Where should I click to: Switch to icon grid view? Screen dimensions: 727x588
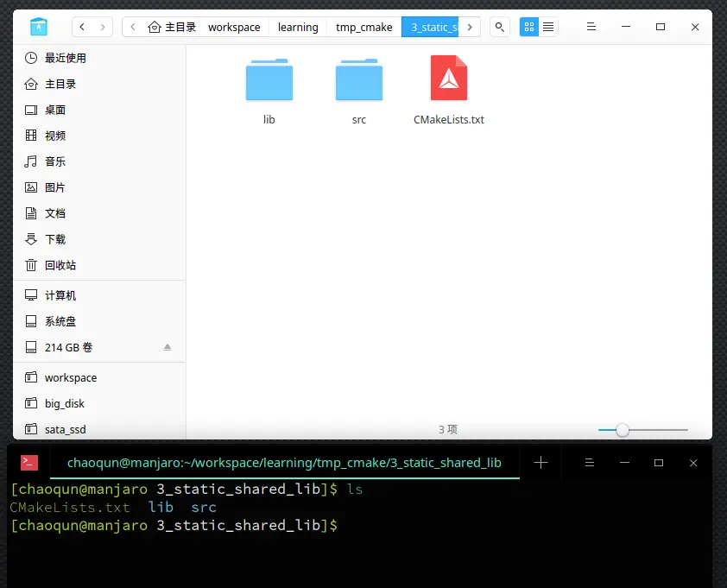click(x=529, y=27)
